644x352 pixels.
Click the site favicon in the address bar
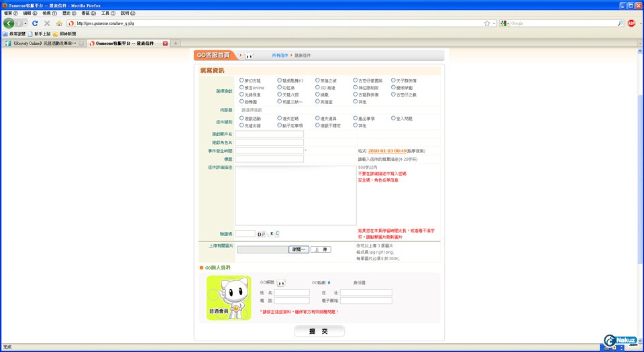click(x=72, y=23)
